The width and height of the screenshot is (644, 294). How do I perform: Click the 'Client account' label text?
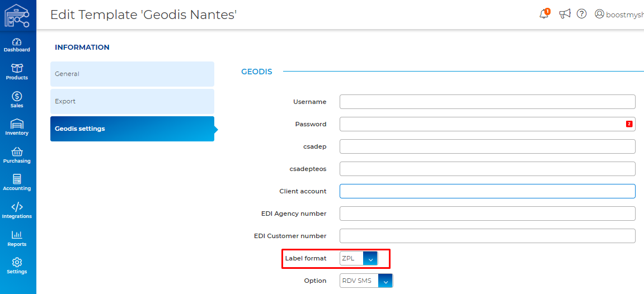[x=303, y=191]
